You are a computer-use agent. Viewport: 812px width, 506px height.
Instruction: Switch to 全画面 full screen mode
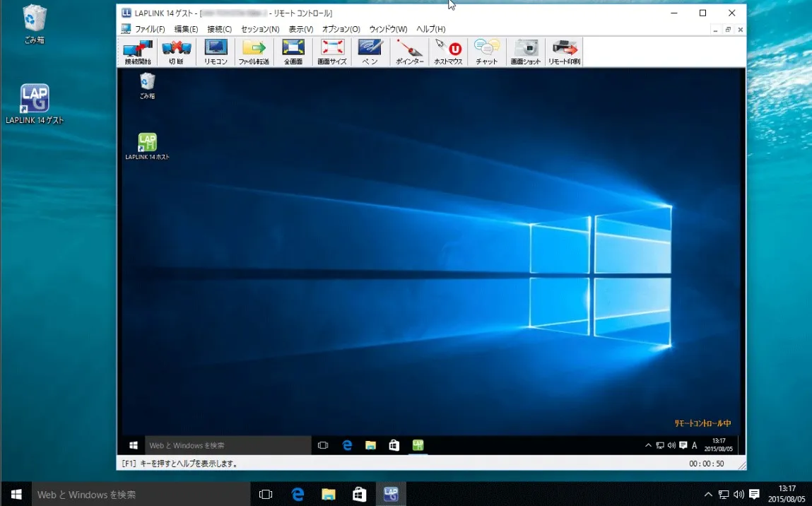pos(293,52)
